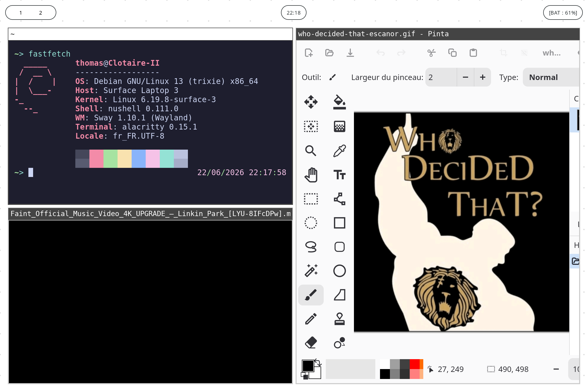Screen dimensions: 588x392
Task: Select the Eraser tool
Action: pyautogui.click(x=311, y=343)
